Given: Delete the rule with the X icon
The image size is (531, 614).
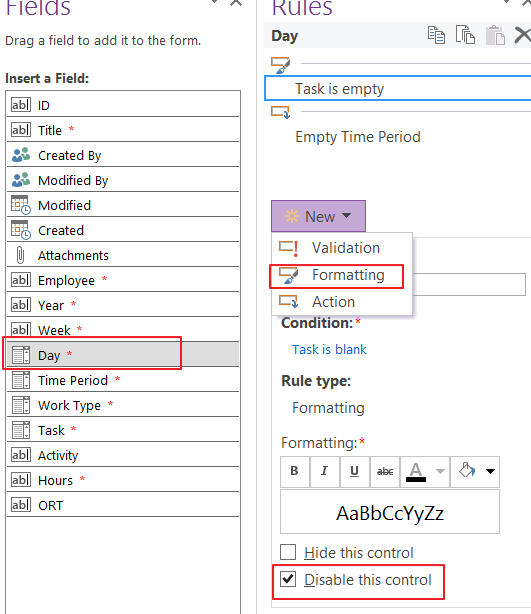Looking at the screenshot, I should pos(522,35).
